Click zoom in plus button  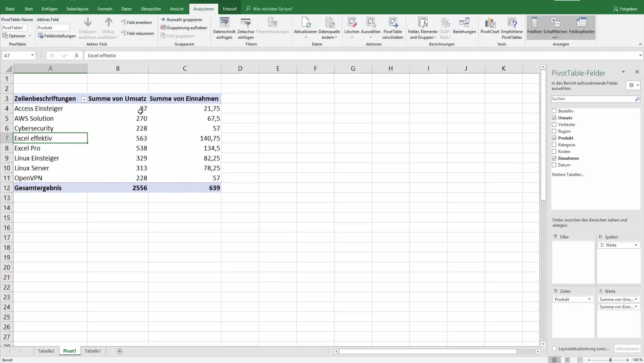pyautogui.click(x=627, y=360)
